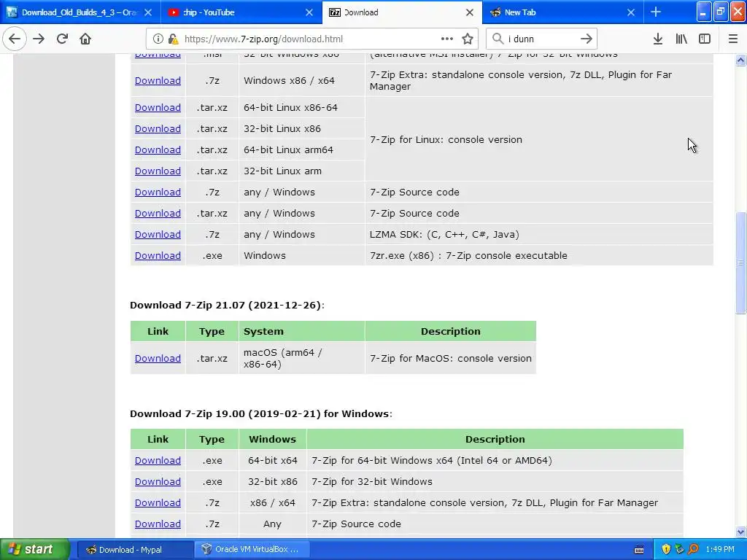Bookmark this page with the star icon
This screenshot has height=560, width=747.
point(468,39)
